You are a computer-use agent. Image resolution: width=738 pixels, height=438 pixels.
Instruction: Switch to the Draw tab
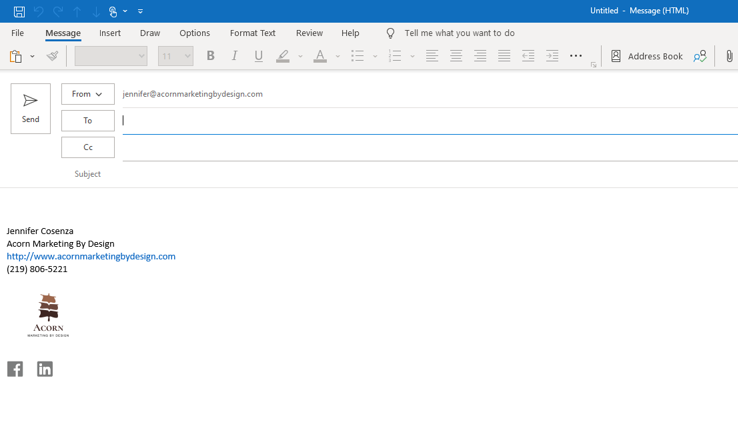[150, 33]
